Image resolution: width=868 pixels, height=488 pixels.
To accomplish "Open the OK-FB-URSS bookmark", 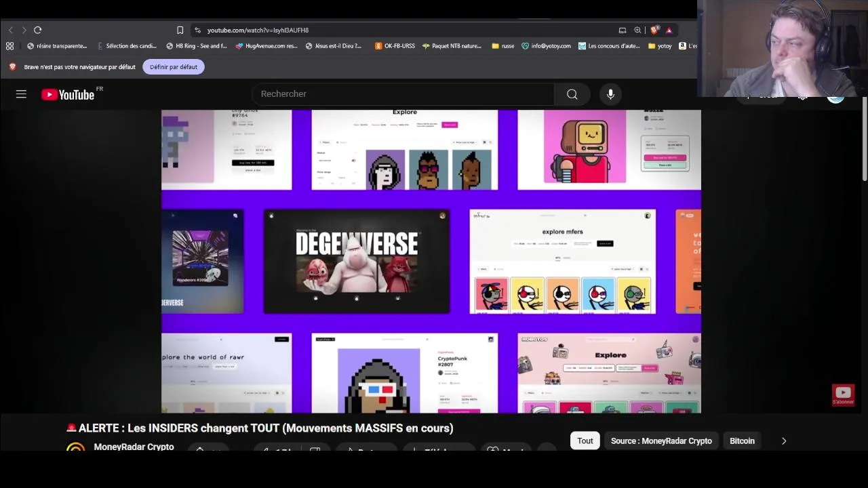I will (395, 46).
